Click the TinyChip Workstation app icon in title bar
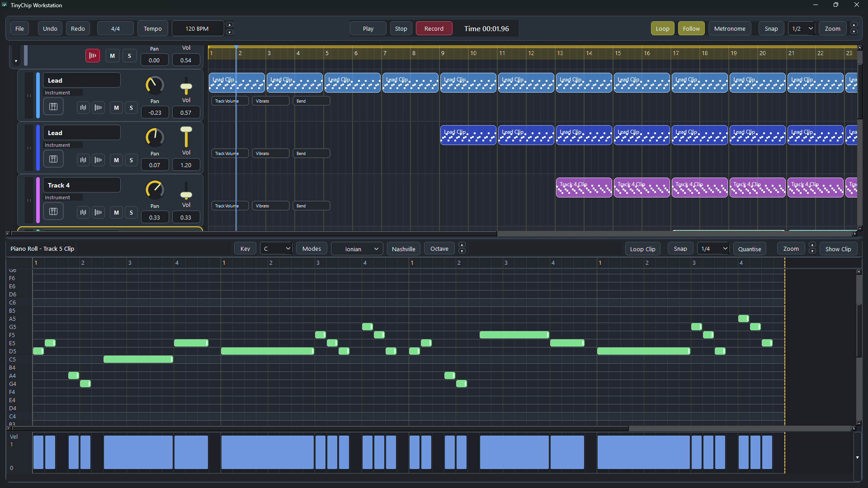 coord(5,5)
